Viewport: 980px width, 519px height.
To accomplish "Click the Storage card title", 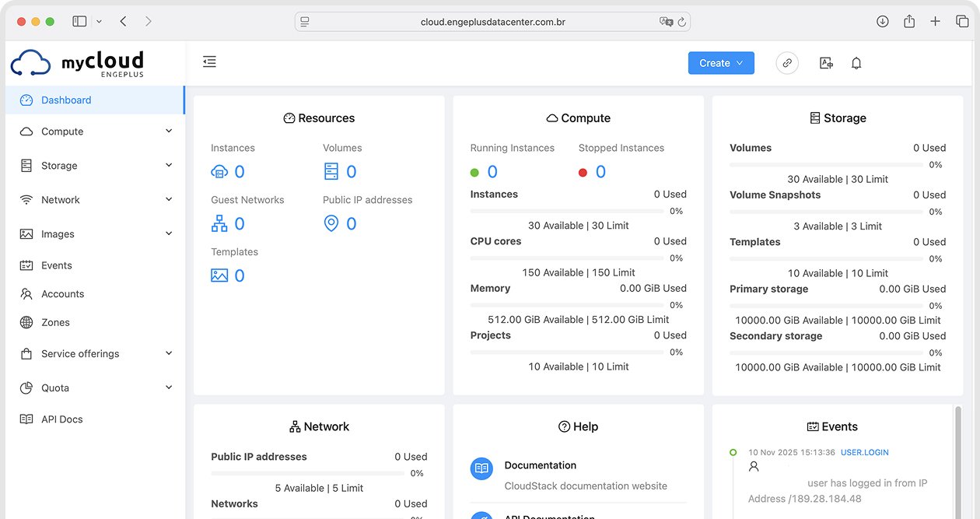I will click(838, 118).
